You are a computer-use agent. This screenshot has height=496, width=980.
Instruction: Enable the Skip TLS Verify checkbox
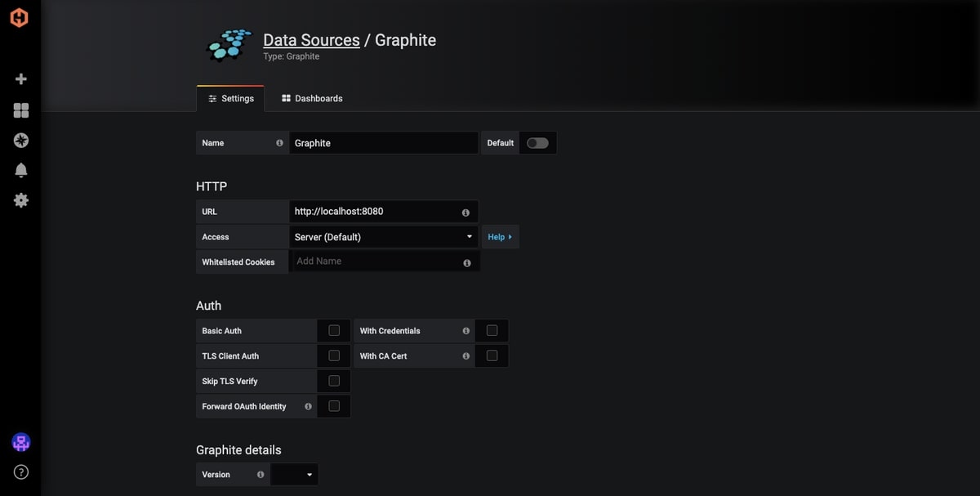334,381
